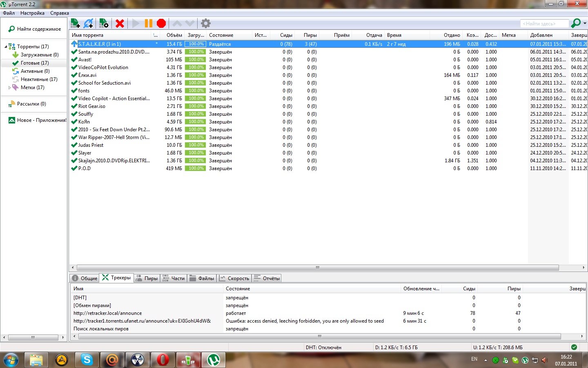This screenshot has width=588, height=368.
Task: Click the volume icon in system tray
Action: pyautogui.click(x=544, y=360)
